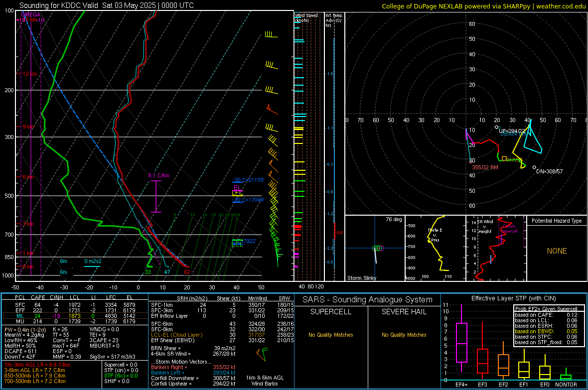Select No Quality Matches under SEVERE HAIL
Viewport: 588px width, 390px height.
[x=404, y=335]
